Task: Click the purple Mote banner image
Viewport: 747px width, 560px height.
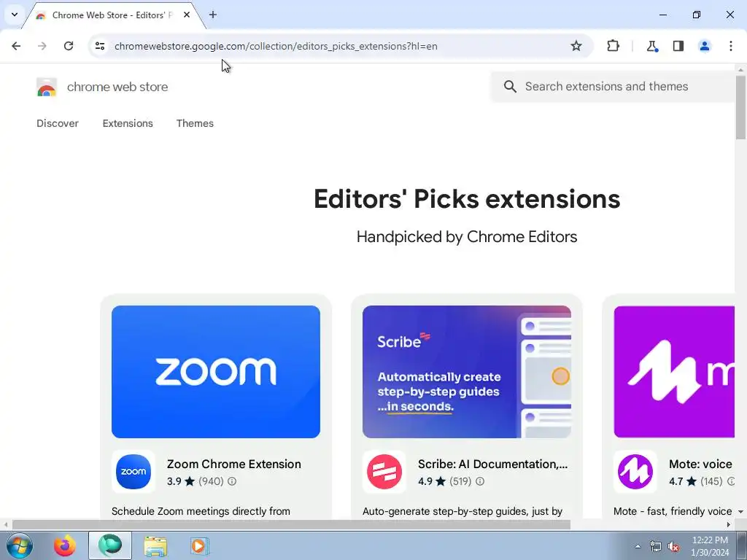Action: (x=674, y=372)
